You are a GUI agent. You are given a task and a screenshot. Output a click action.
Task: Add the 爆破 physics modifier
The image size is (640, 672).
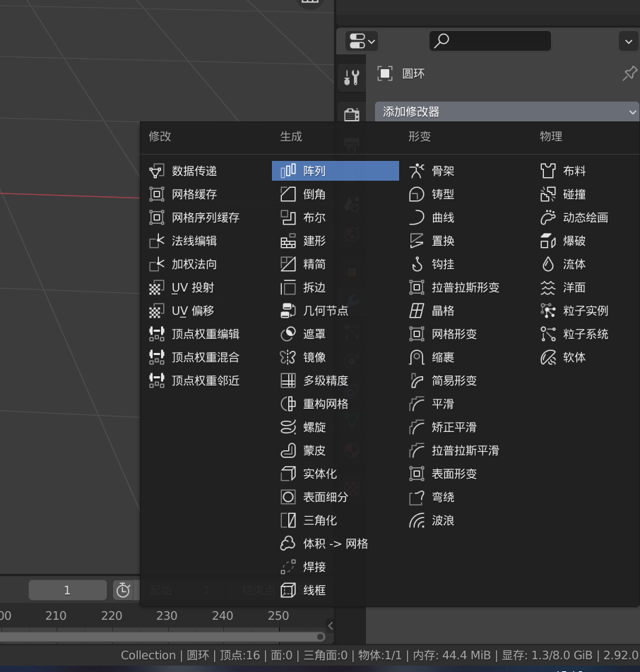[x=586, y=241]
